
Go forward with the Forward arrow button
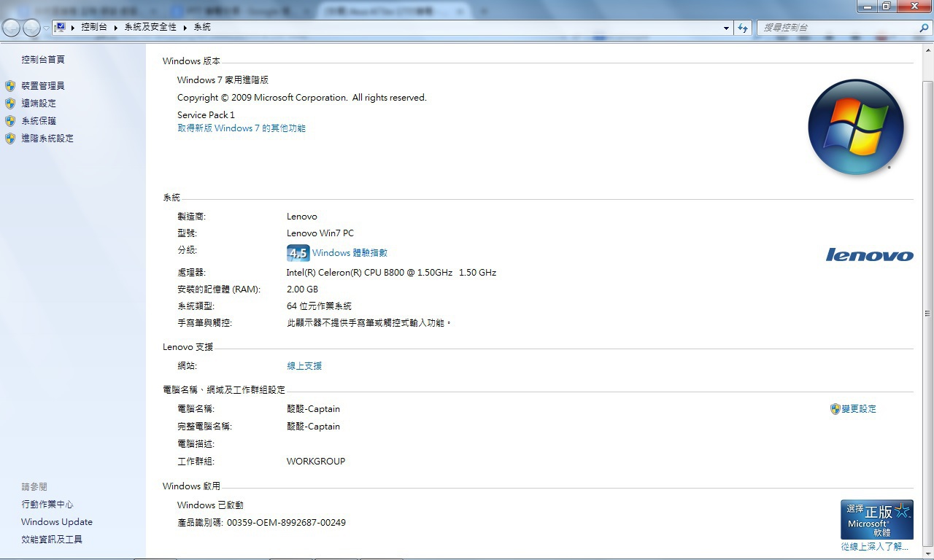[31, 28]
